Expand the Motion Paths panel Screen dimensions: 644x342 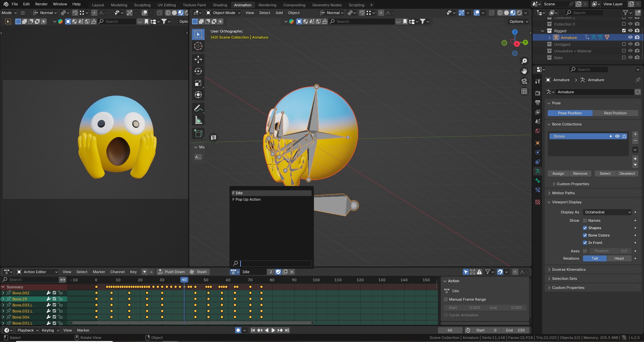pyautogui.click(x=563, y=193)
